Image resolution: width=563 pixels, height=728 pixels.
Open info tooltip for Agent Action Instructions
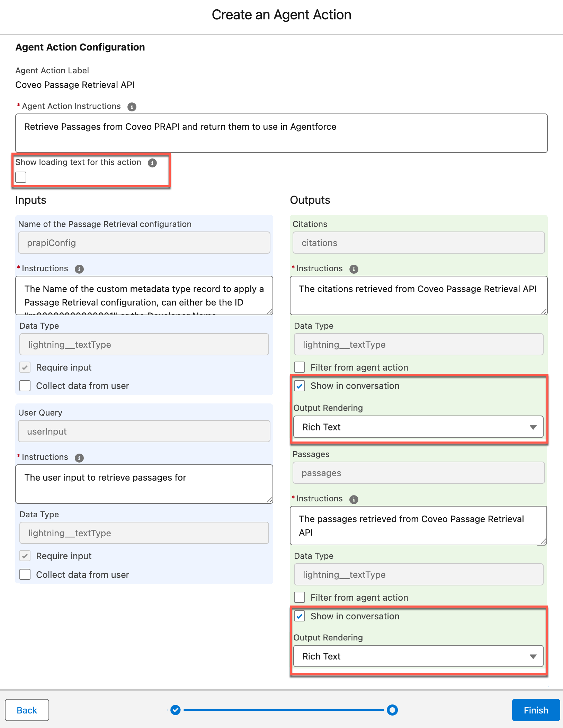point(132,107)
